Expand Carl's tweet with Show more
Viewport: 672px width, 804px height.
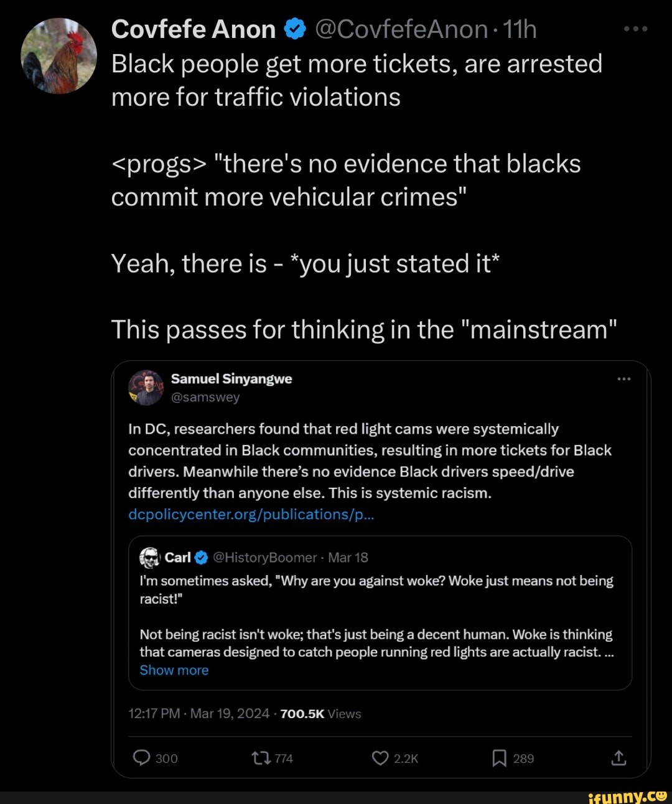174,670
